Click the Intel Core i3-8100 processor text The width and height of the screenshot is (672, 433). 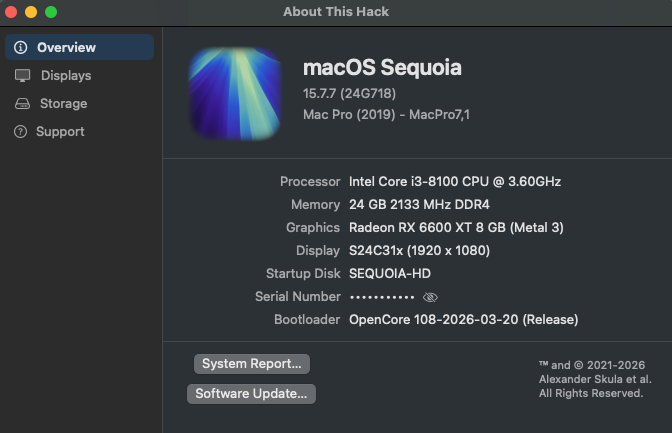coord(455,181)
